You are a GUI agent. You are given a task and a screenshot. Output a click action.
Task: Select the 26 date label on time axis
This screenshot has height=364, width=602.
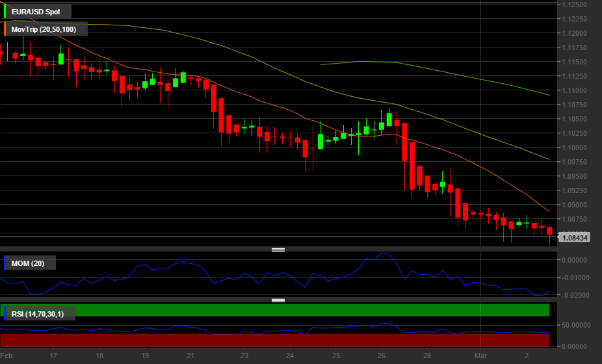(x=382, y=356)
